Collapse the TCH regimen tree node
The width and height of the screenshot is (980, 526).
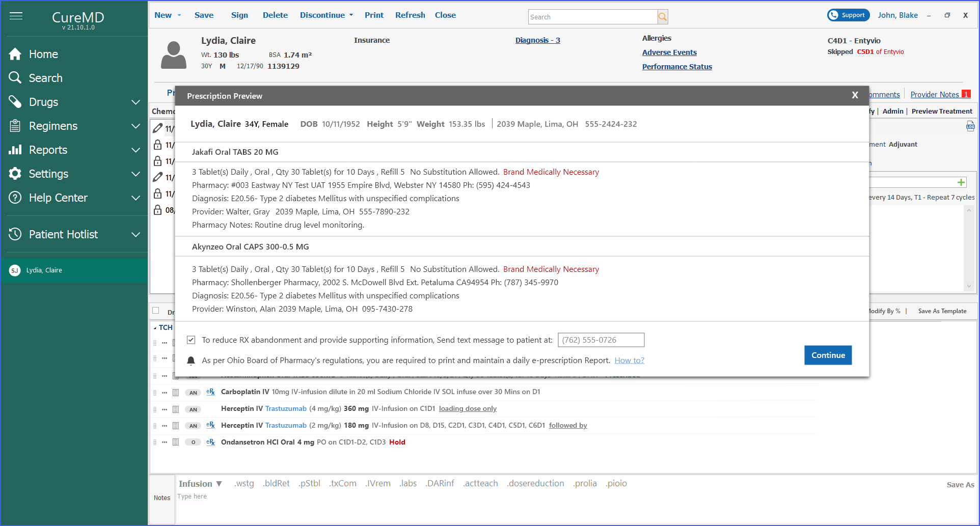coord(155,328)
